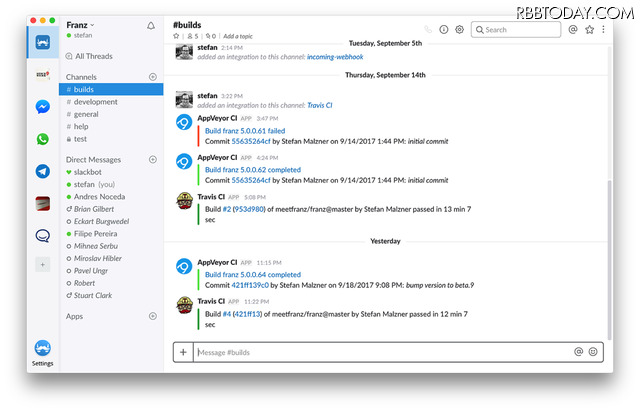
Task: Click the Apps section header
Action: click(x=74, y=316)
